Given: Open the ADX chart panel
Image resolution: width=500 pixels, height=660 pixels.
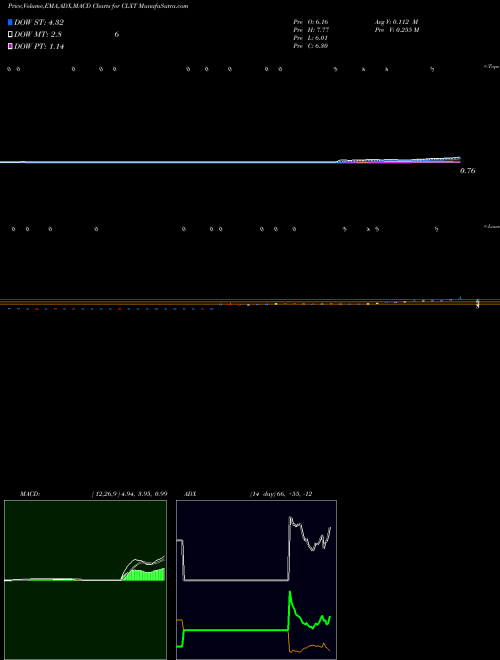Looking at the screenshot, I should [256, 580].
